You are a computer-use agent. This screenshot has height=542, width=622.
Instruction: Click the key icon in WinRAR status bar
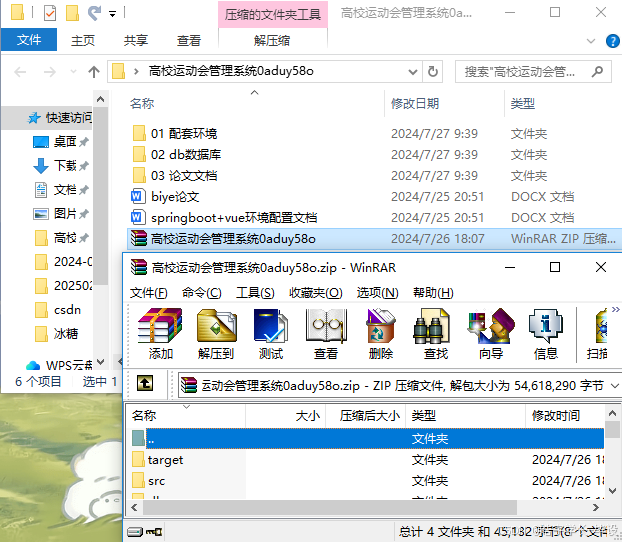[154, 532]
